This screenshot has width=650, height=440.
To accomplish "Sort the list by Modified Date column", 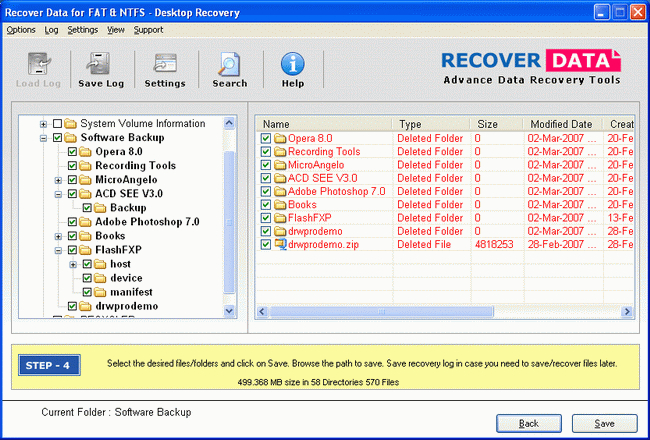I will point(560,124).
